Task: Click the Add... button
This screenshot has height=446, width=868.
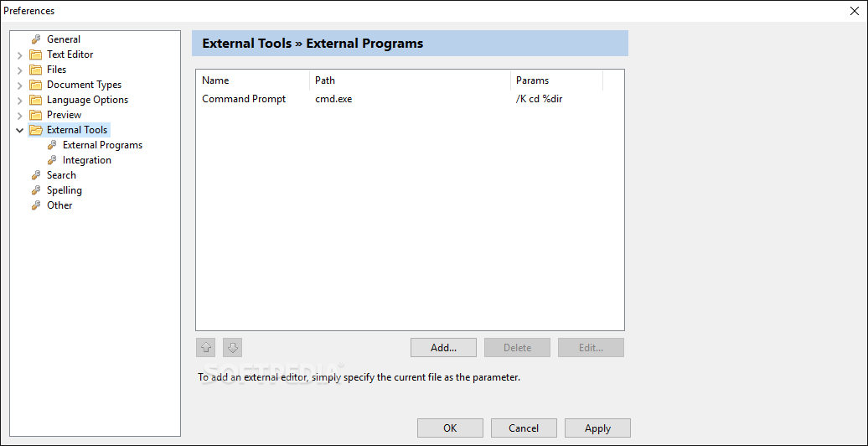Action: click(x=443, y=348)
